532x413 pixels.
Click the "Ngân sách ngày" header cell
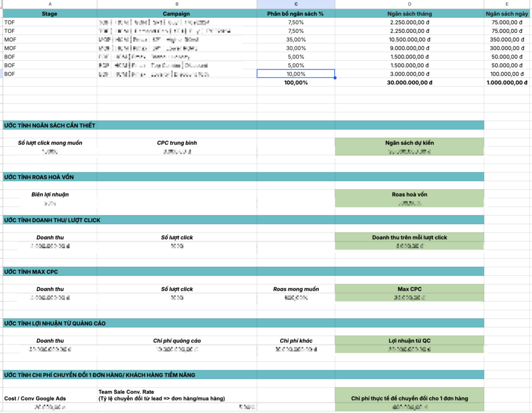[x=507, y=14]
